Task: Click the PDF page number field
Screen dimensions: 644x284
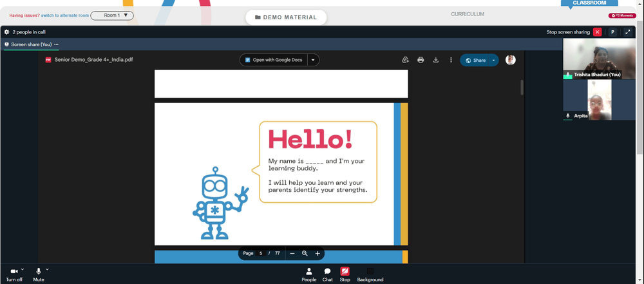Action: tap(261, 254)
